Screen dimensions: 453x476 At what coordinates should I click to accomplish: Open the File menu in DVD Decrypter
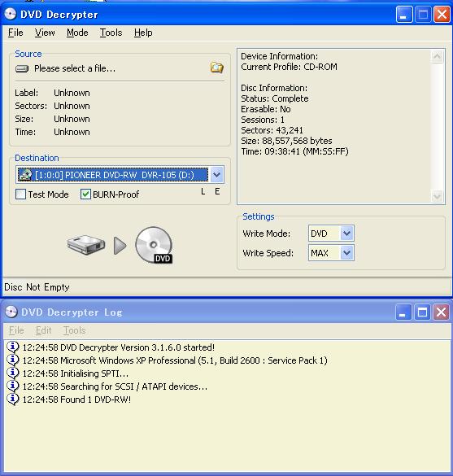click(15, 33)
